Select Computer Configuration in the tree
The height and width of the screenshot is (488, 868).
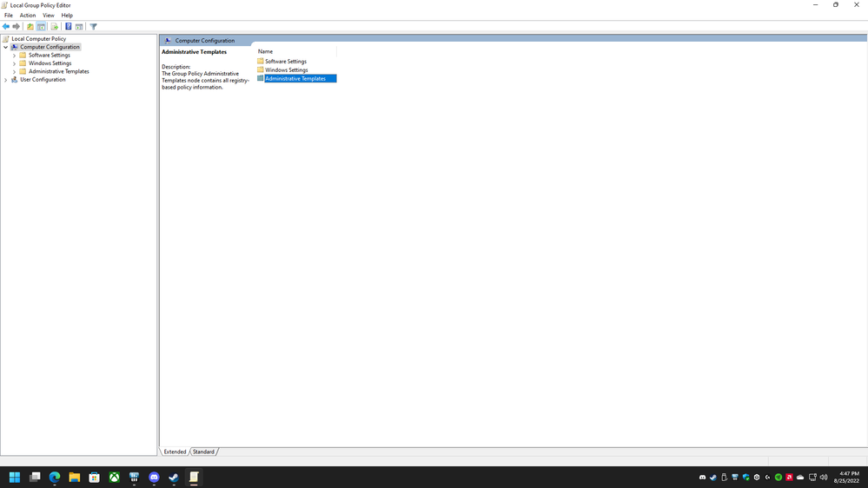[50, 47]
